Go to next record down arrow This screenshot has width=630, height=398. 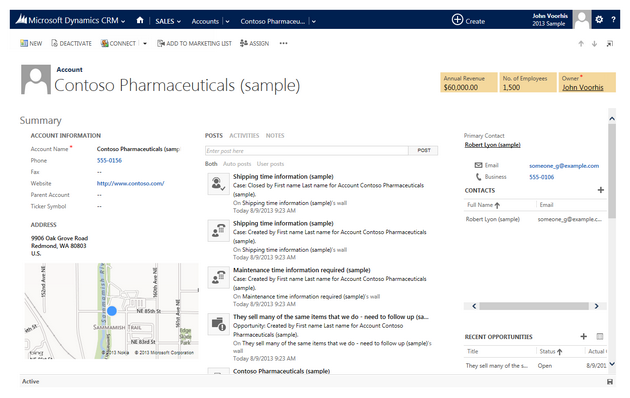[x=594, y=44]
